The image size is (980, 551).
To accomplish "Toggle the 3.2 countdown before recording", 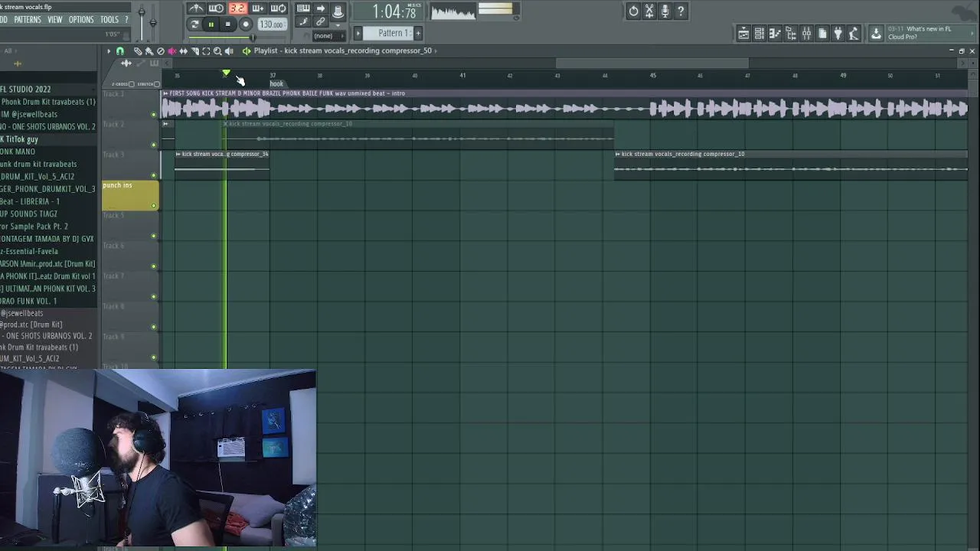I will 237,8.
